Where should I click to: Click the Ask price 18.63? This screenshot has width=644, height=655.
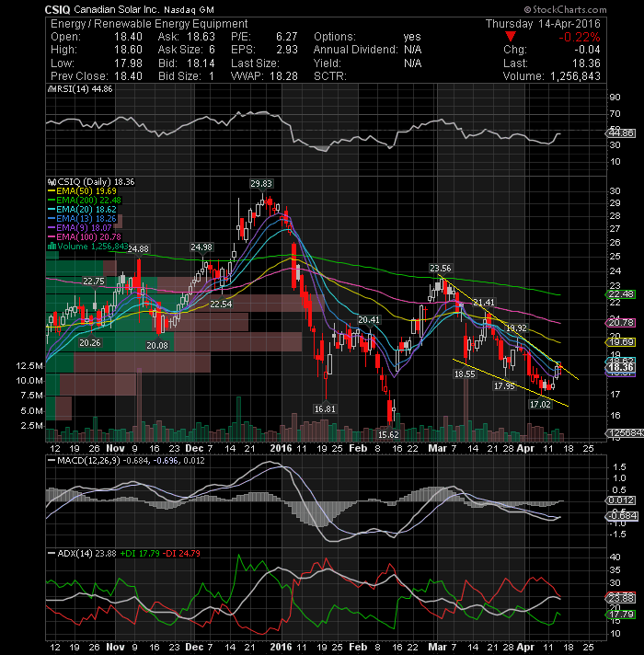click(x=201, y=37)
